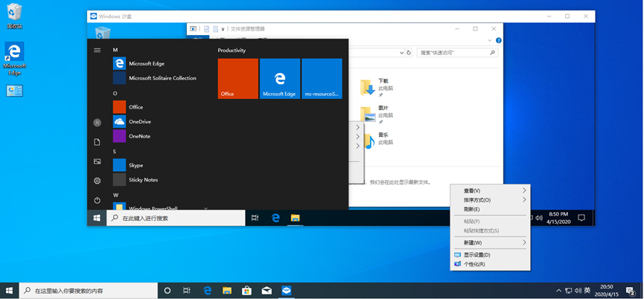Click File Explorer on the sandbox taskbar

tap(295, 218)
